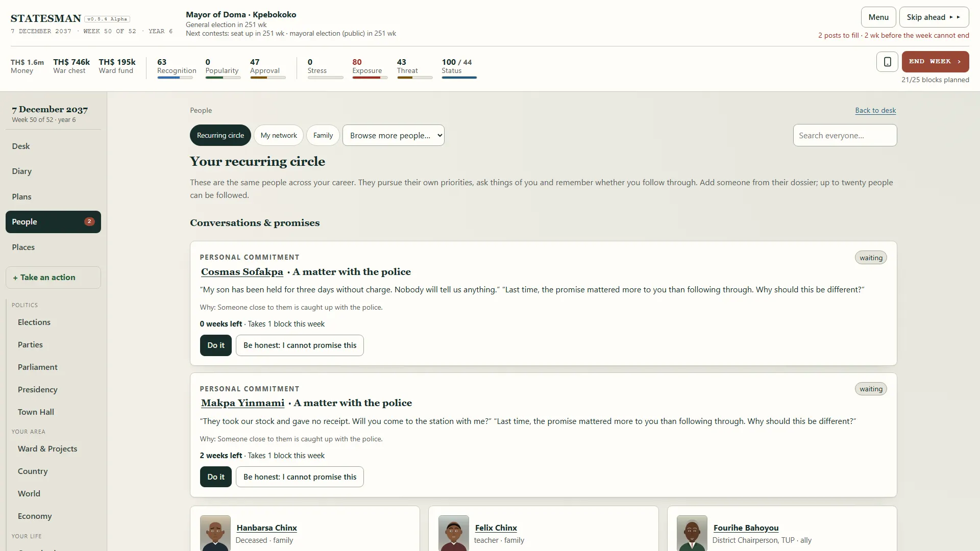Screen dimensions: 980x551
Task: Click the phone icon beside End Week
Action: tap(887, 62)
